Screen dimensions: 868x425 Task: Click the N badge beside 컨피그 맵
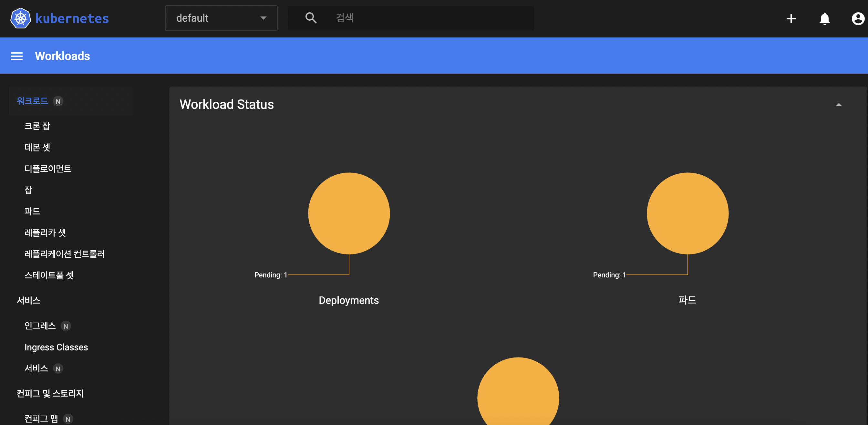(68, 419)
